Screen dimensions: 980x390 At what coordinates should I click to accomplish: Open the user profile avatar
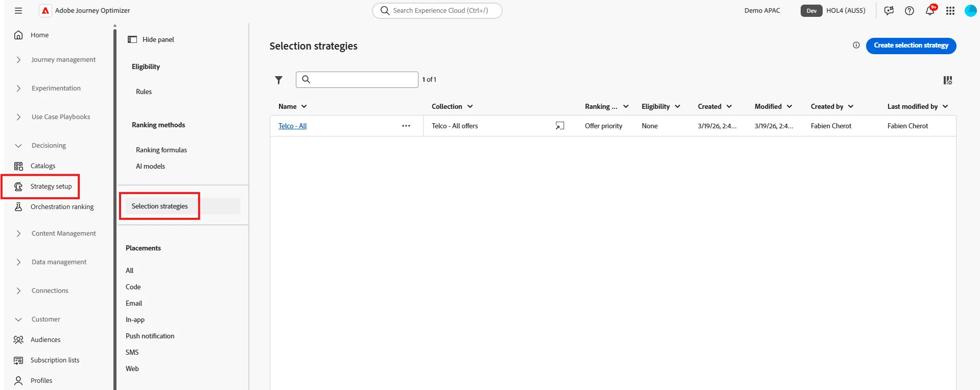[971, 11]
